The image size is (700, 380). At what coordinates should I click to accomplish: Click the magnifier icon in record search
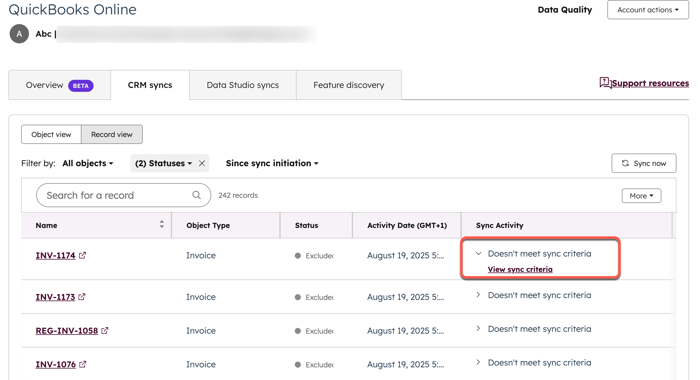pos(196,195)
